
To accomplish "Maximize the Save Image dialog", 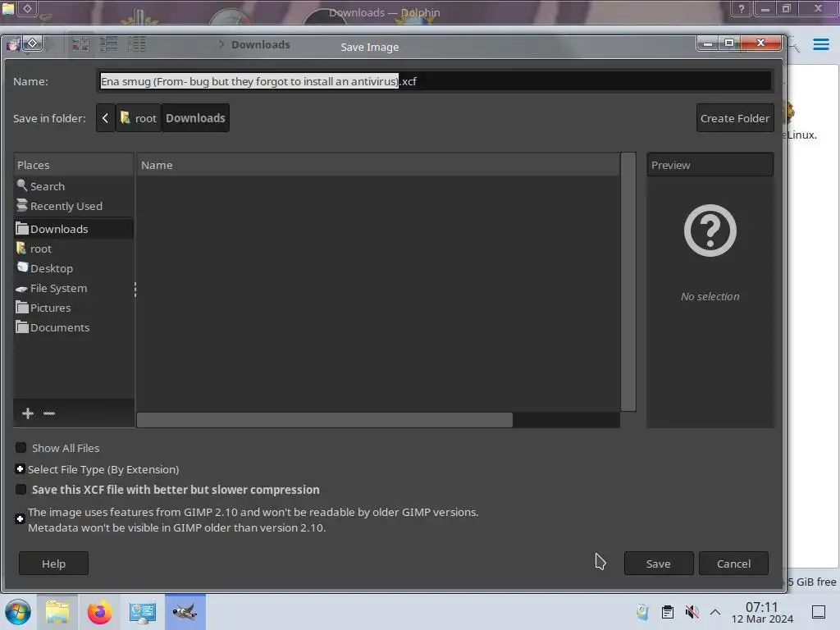I will pos(729,43).
